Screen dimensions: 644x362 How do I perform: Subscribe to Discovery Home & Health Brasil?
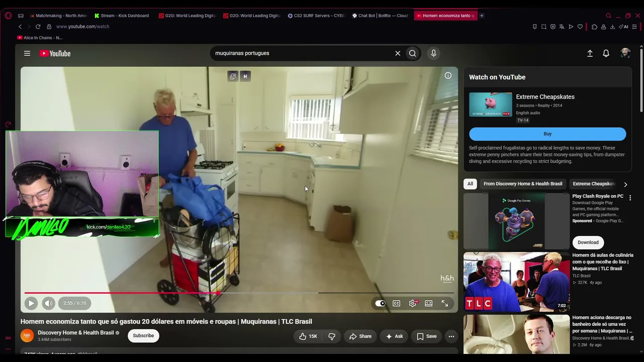point(143,336)
